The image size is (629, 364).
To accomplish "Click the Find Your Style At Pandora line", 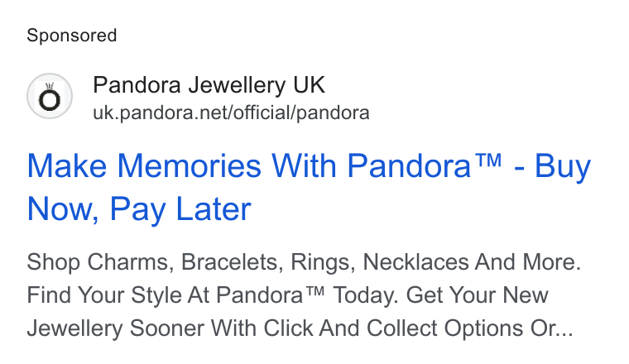I will pyautogui.click(x=287, y=295).
